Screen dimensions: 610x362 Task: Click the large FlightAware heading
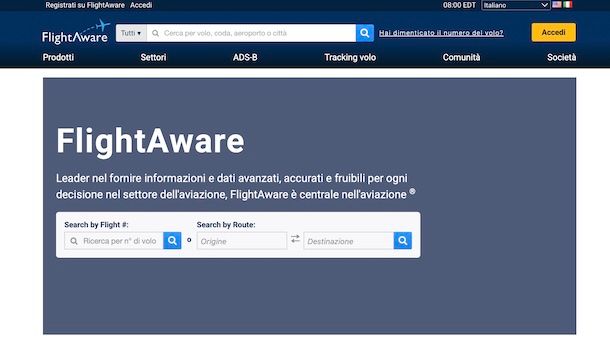pyautogui.click(x=150, y=141)
